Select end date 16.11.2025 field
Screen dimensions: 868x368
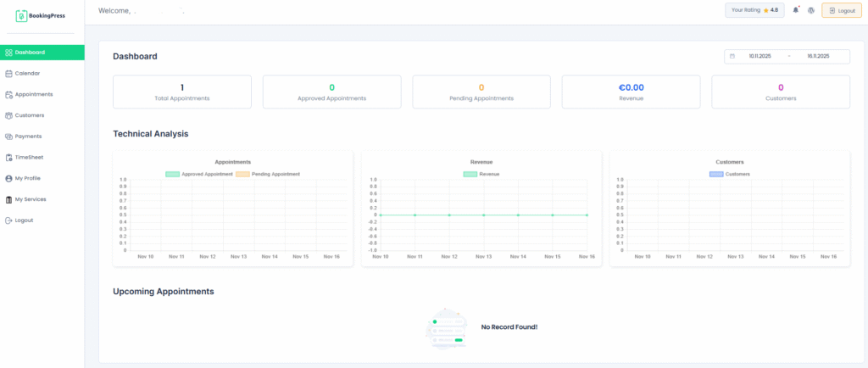(x=817, y=56)
